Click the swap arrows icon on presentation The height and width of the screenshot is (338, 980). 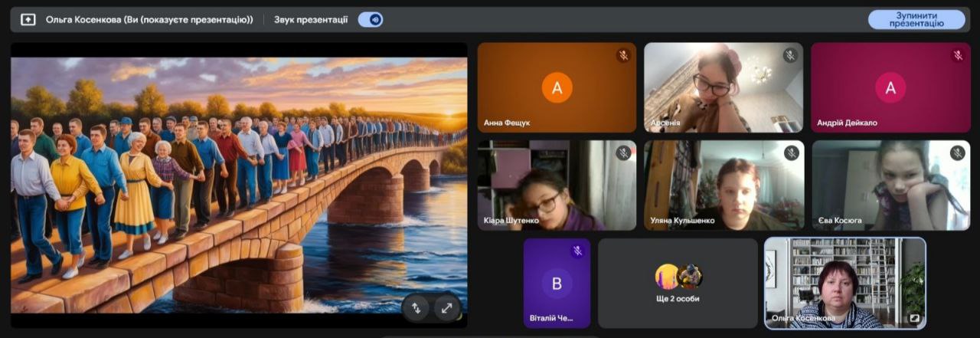416,308
